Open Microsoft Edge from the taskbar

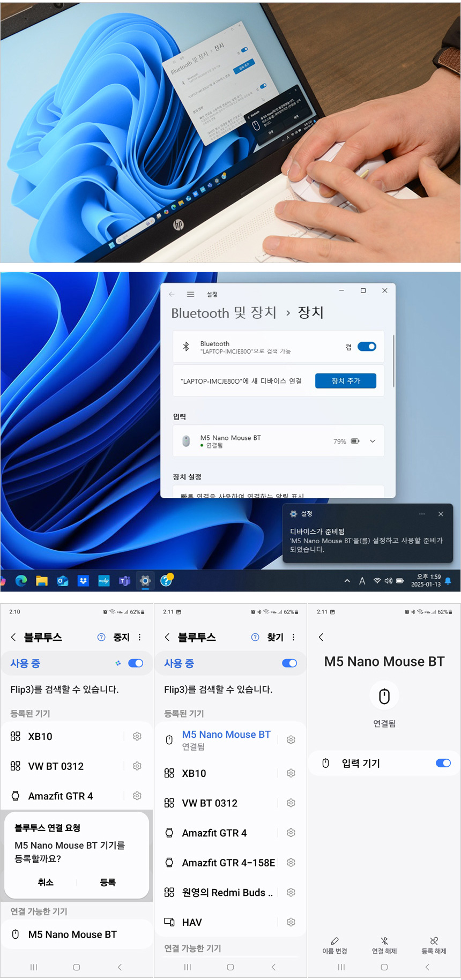[21, 581]
